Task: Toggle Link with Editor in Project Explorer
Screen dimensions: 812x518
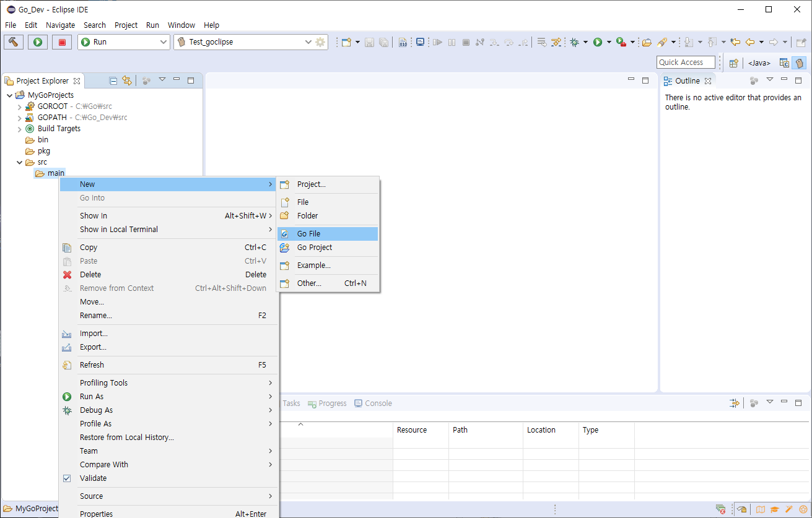Action: (127, 80)
